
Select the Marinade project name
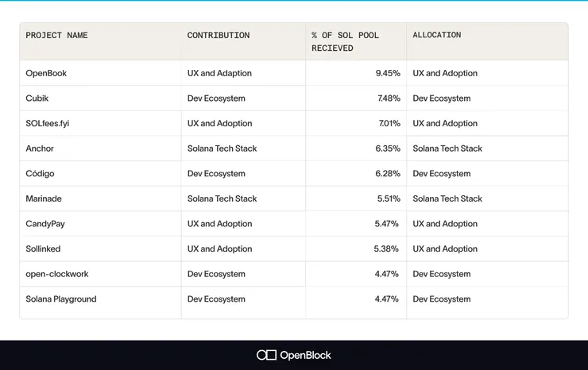click(44, 198)
